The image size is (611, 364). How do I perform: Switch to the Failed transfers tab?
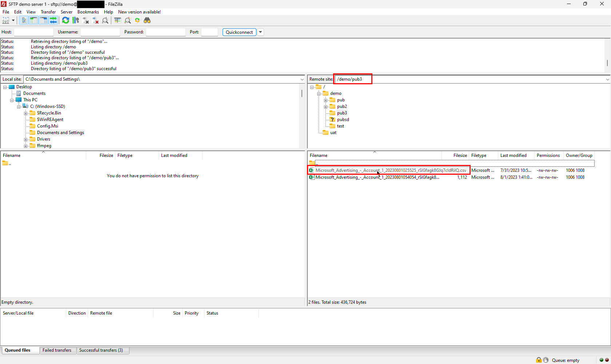(x=57, y=350)
